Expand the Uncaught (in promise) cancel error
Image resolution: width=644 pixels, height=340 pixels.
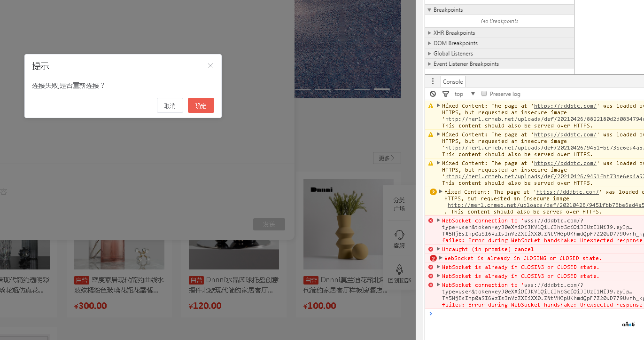click(x=438, y=249)
